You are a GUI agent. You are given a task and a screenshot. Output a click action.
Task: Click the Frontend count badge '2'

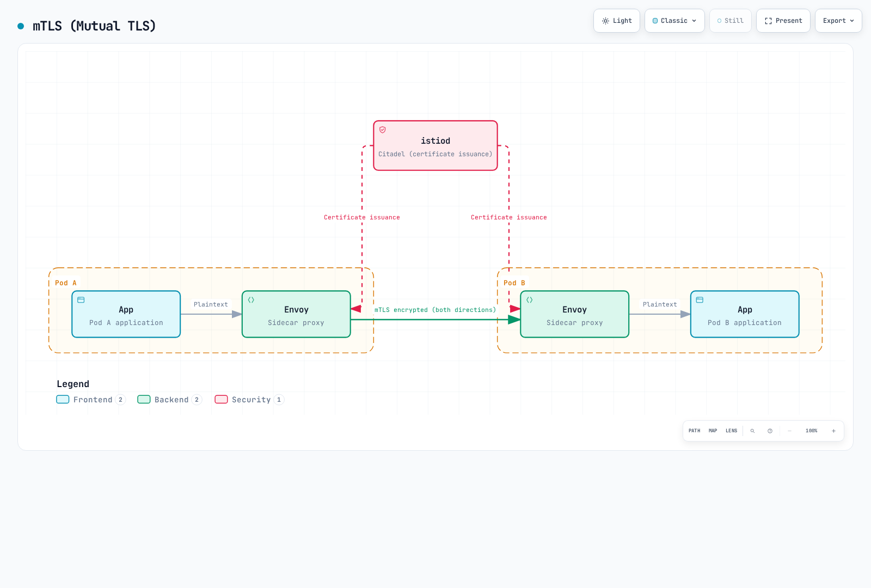tap(120, 400)
